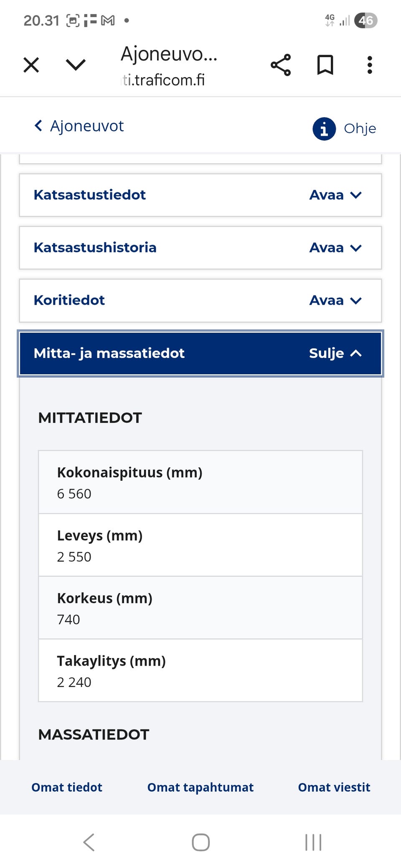This screenshot has height=868, width=401.
Task: Tap the Android home button
Action: [x=200, y=842]
